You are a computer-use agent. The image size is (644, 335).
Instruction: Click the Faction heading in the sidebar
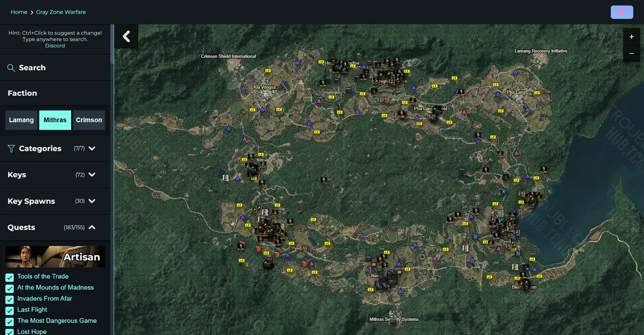click(x=22, y=93)
